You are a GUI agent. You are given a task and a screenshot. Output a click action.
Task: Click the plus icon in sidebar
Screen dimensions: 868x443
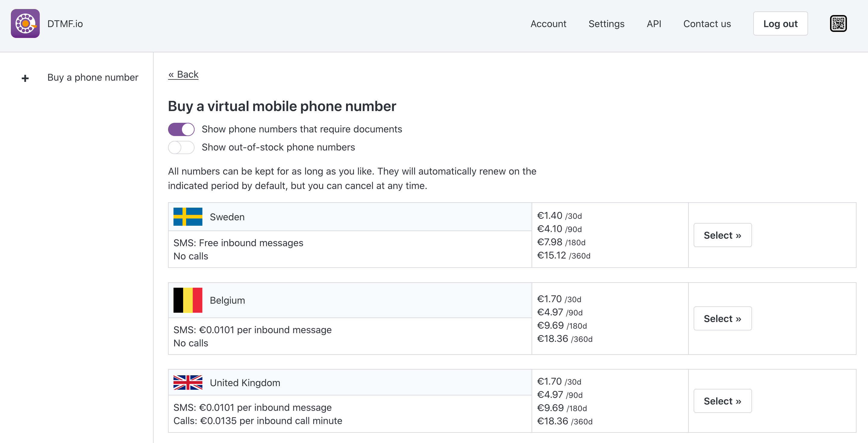pyautogui.click(x=25, y=78)
